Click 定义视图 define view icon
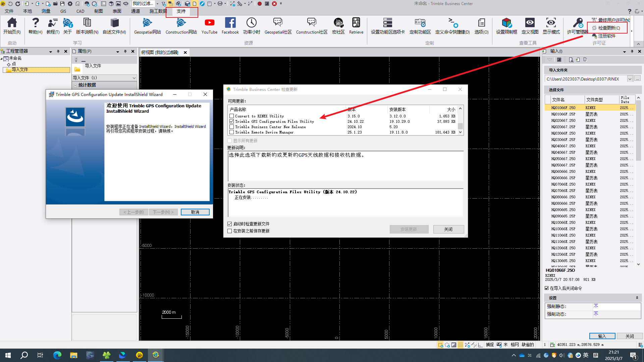644x362 pixels. click(x=530, y=26)
